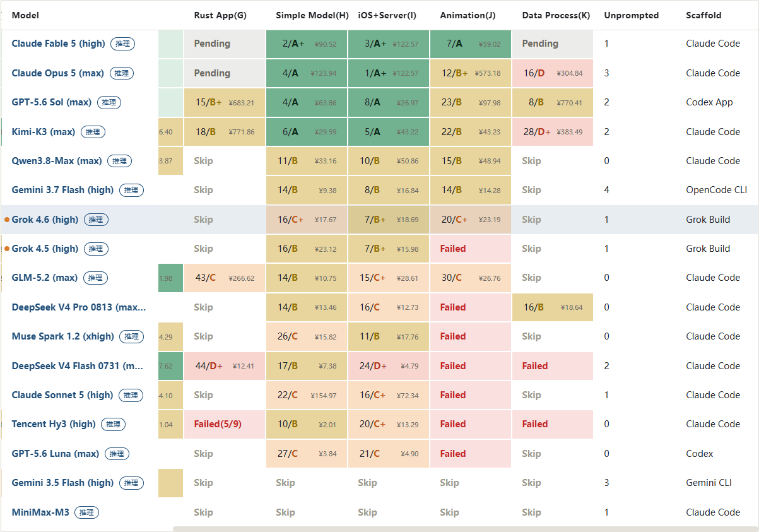The height and width of the screenshot is (532, 759).
Task: Click the 推理 badge beside Tencent Hy3 (high)
Action: 113,424
